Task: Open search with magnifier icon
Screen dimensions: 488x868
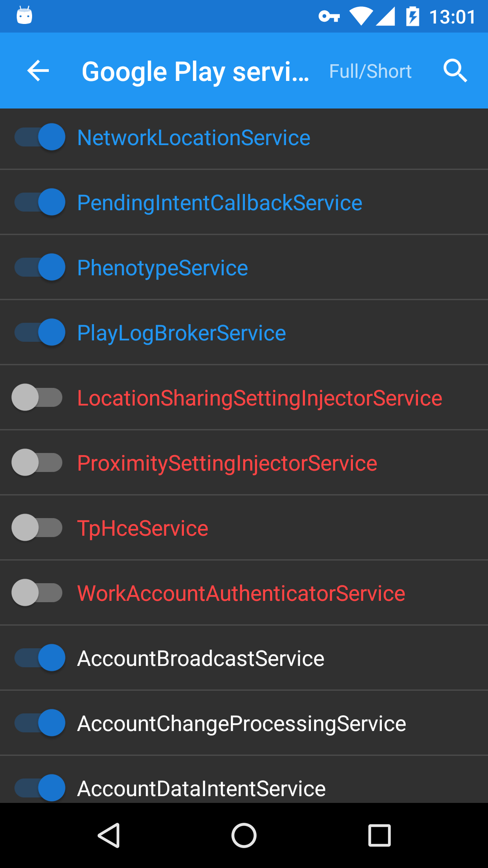Action: point(455,71)
